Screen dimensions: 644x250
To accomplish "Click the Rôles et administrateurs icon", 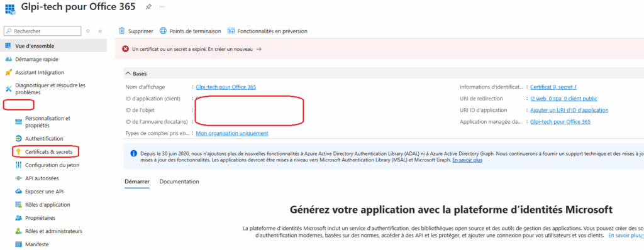I will pyautogui.click(x=18, y=231).
